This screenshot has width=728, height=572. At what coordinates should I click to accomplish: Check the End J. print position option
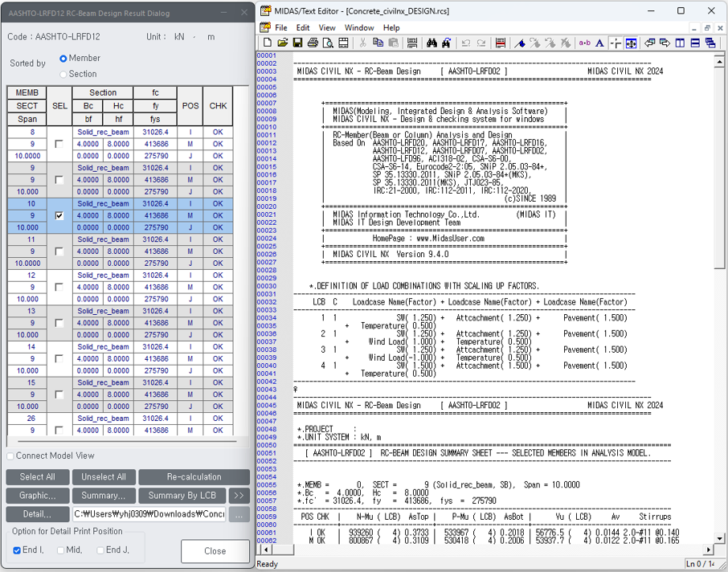100,550
